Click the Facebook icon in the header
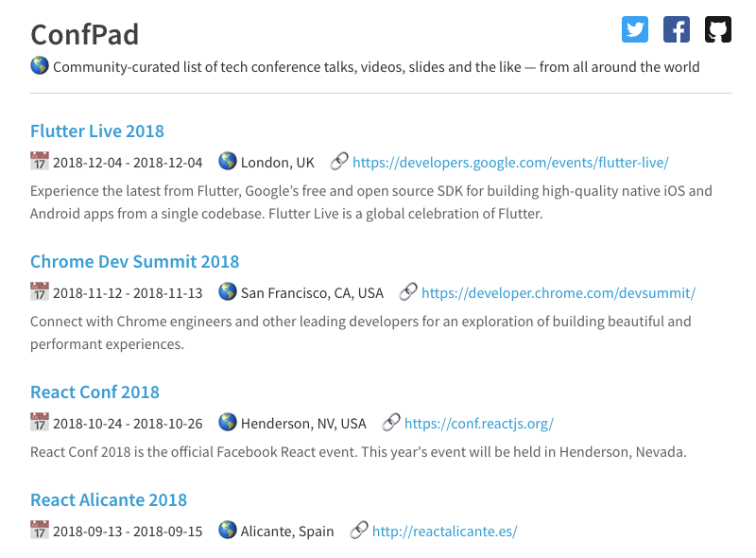Image resolution: width=756 pixels, height=558 pixels. pos(676,29)
